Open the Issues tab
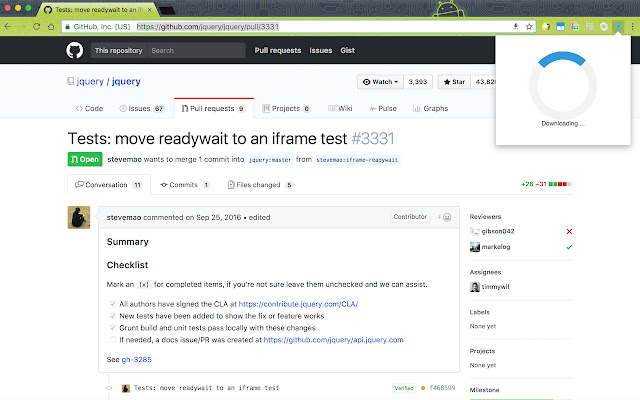Viewport: 640px width, 400px height. (x=142, y=108)
